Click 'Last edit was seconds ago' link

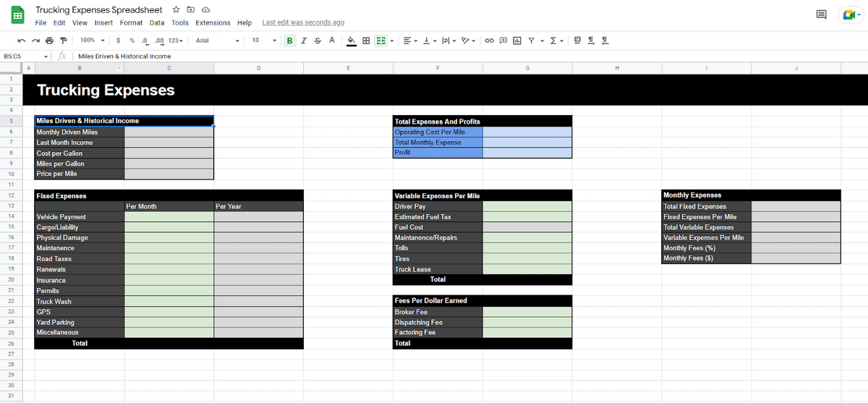tap(302, 22)
